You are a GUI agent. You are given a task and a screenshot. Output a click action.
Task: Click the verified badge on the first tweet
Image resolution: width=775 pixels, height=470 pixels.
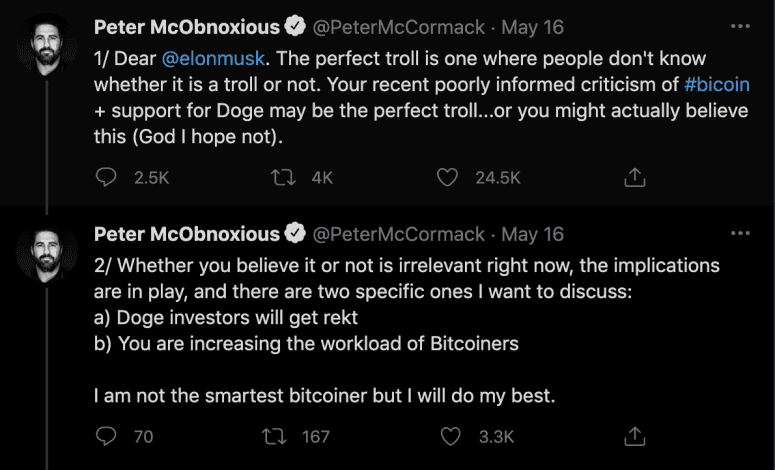pos(296,25)
